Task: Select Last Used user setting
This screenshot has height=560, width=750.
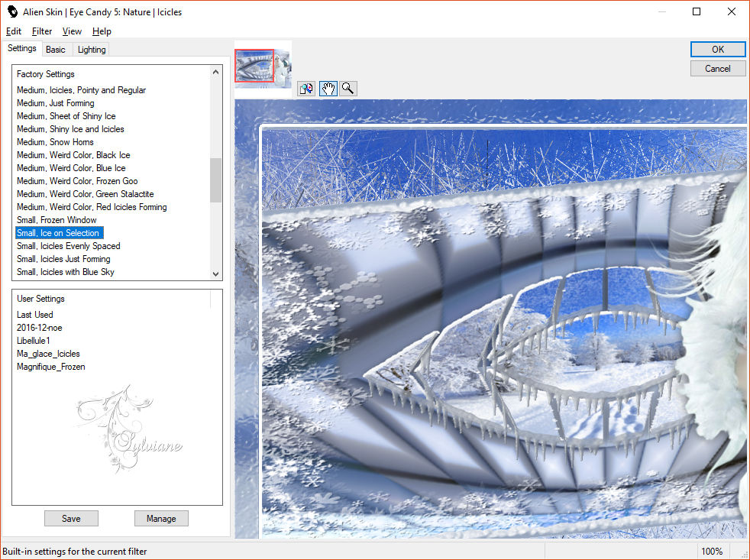Action: [x=35, y=315]
